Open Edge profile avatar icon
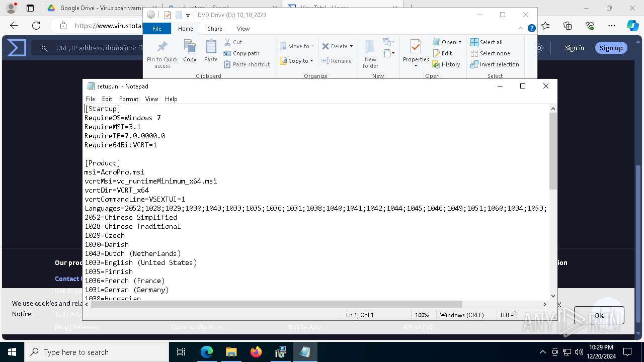 (x=11, y=8)
